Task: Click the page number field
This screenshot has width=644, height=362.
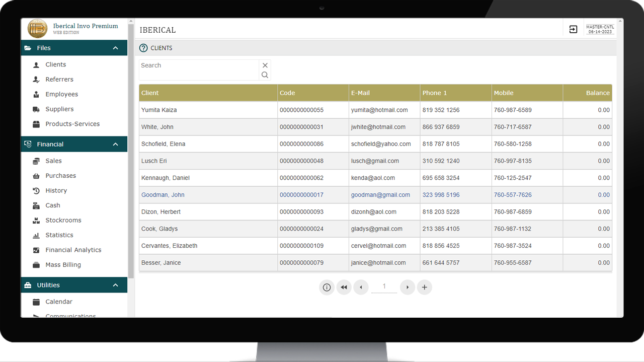Action: pyautogui.click(x=384, y=287)
